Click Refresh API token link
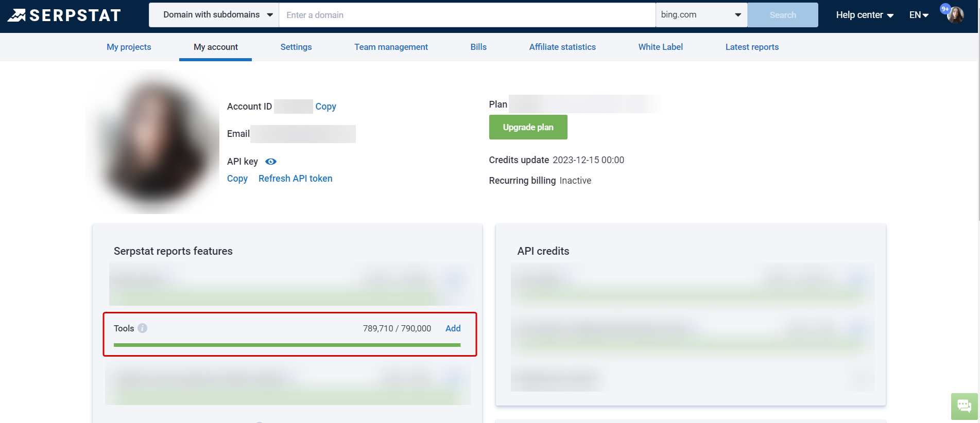This screenshot has width=980, height=423. point(296,179)
